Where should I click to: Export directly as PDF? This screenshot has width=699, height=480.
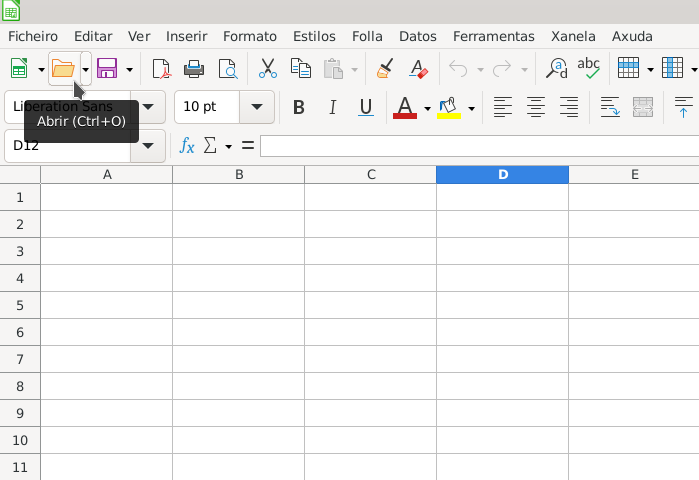(x=161, y=69)
